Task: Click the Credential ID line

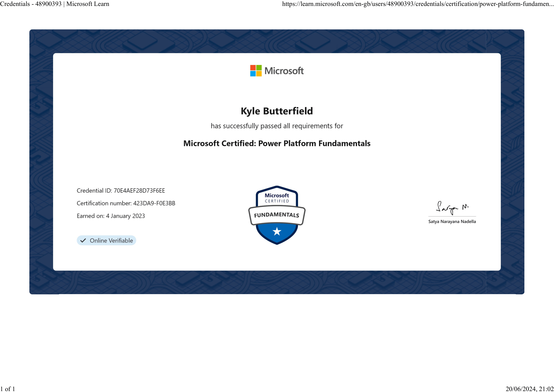Action: click(121, 191)
